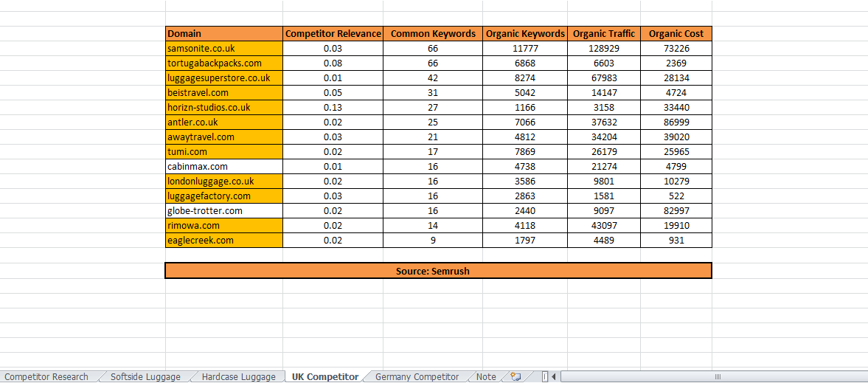Select organic keywords value 11777
The width and height of the screenshot is (868, 383).
525,48
